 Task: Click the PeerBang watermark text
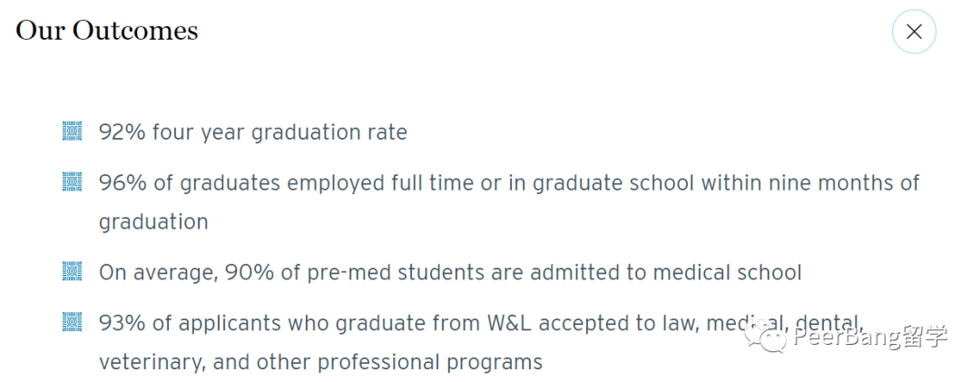870,338
